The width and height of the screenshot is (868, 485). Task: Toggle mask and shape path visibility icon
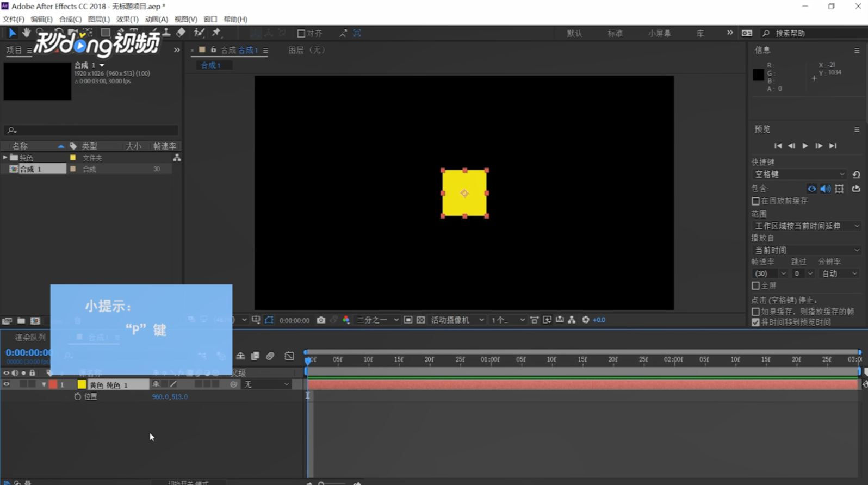269,320
